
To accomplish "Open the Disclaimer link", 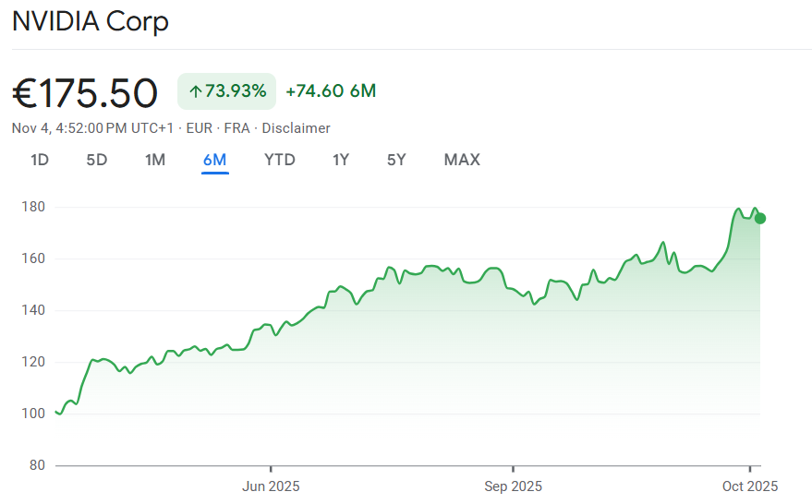I will click(297, 128).
